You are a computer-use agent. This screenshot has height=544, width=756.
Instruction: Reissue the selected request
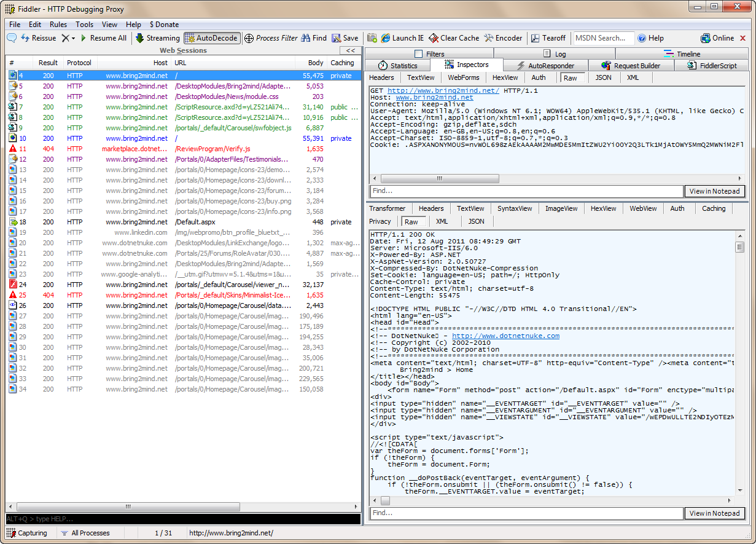[38, 38]
